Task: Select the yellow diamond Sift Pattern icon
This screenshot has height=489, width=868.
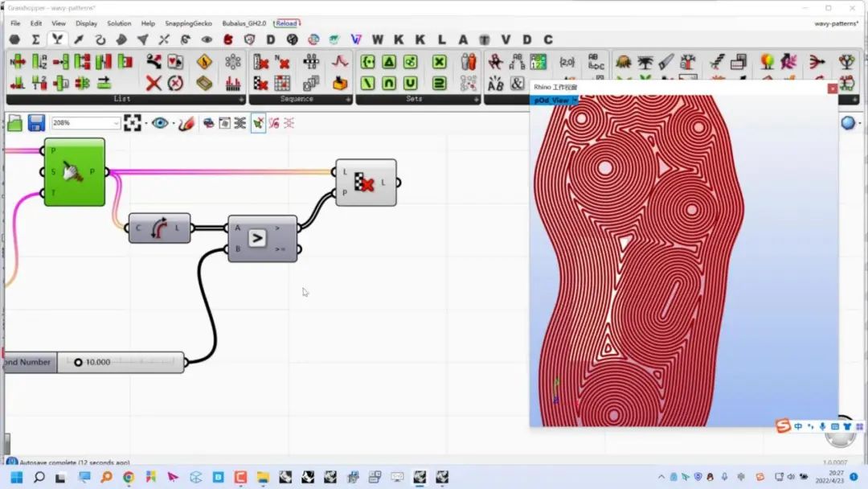Action: click(x=204, y=61)
